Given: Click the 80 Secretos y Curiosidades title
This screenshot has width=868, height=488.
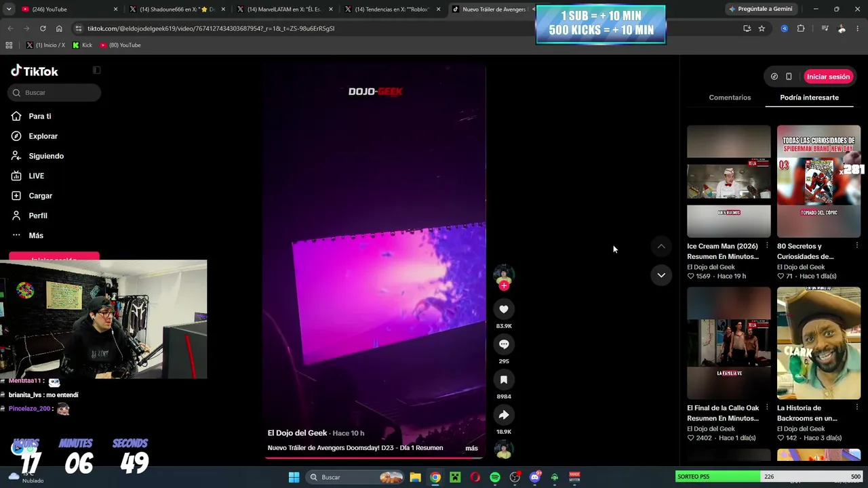Looking at the screenshot, I should (806, 251).
